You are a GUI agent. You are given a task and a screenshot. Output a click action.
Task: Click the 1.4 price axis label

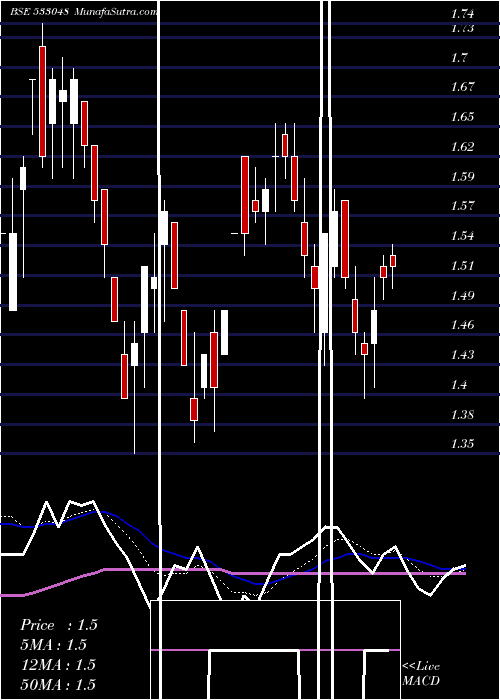(x=459, y=384)
